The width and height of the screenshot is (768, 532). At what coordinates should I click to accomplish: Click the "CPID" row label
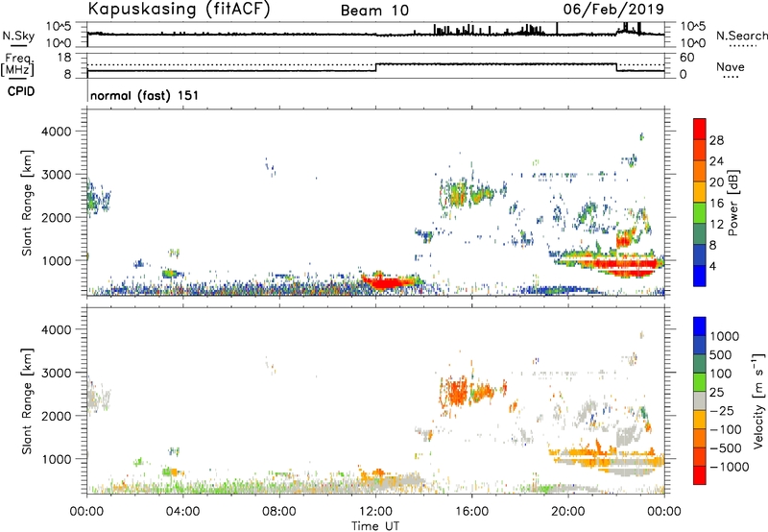tap(21, 91)
